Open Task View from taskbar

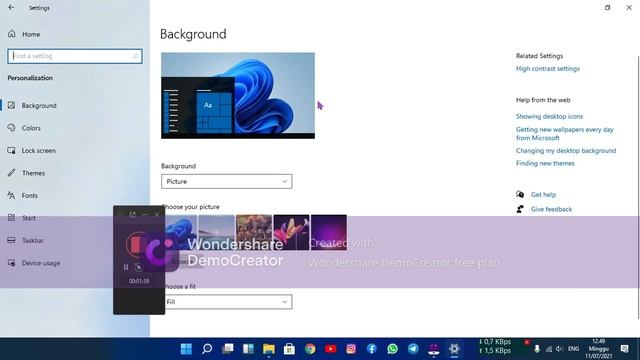[x=228, y=349]
